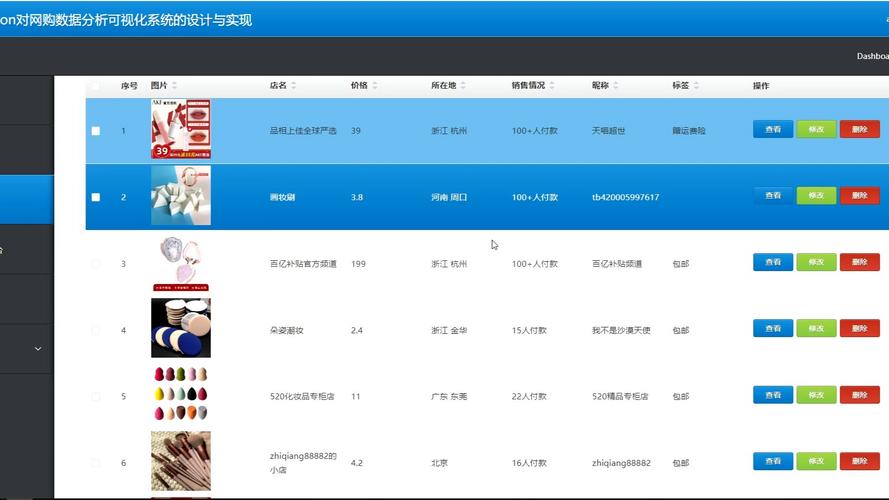This screenshot has width=889, height=500.
Task: Expand the sidebar menu chevron
Action: point(38,349)
